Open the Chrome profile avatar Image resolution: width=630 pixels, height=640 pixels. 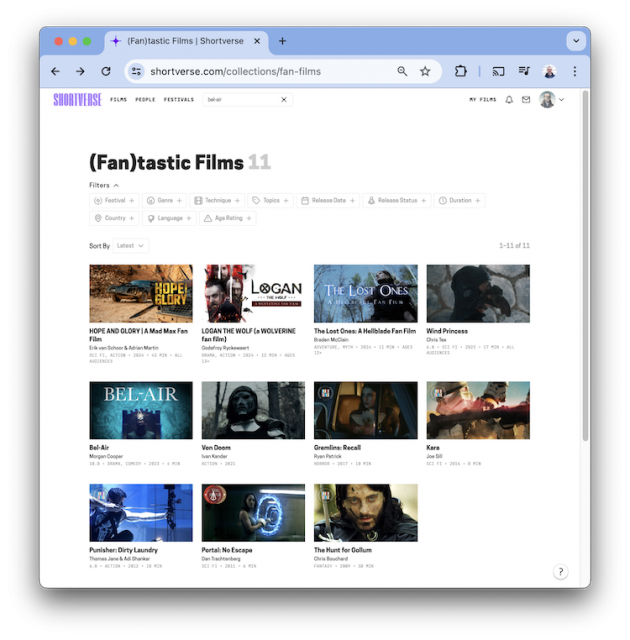550,71
